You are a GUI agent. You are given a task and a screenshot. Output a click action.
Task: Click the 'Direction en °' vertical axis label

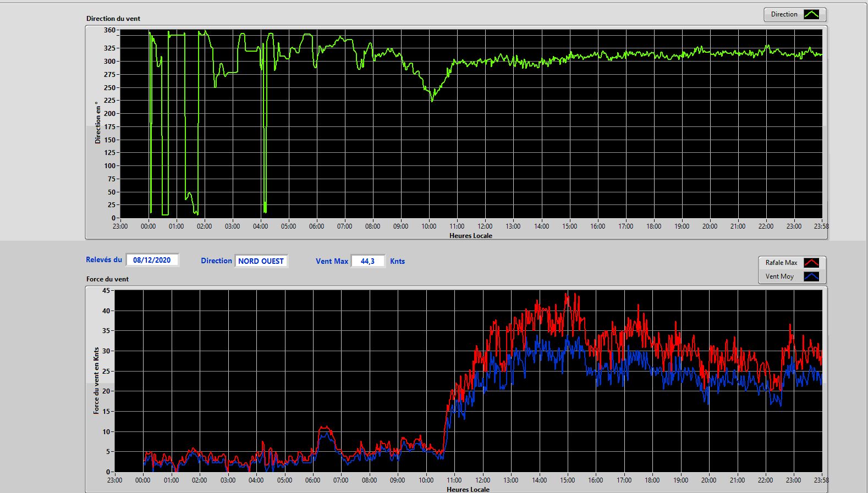(98, 123)
